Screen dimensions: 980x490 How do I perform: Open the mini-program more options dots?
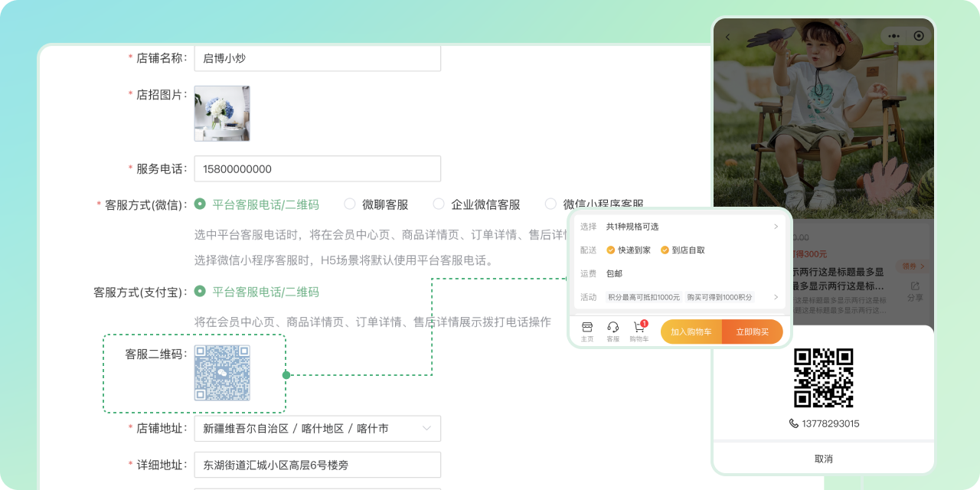(x=893, y=36)
